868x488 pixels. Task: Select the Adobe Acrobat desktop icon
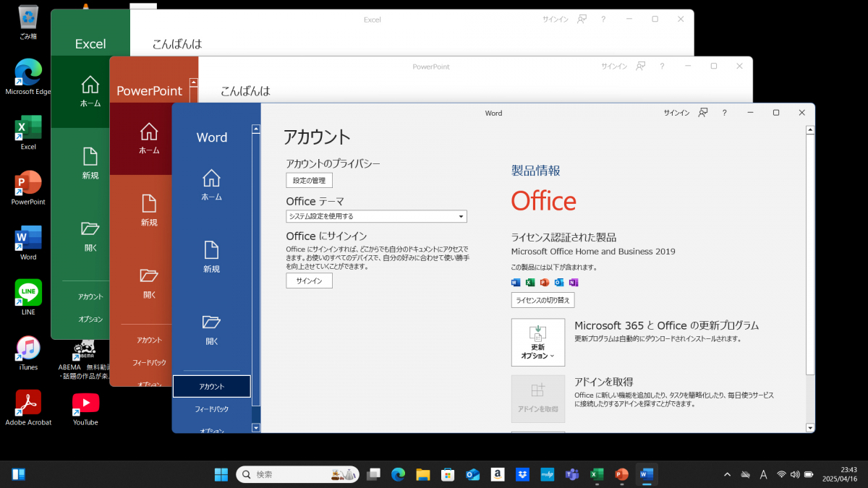28,408
